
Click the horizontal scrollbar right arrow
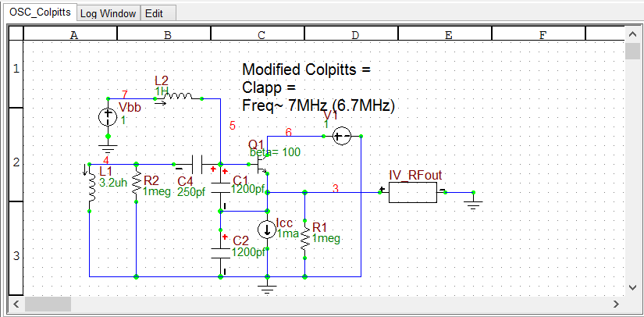click(617, 304)
